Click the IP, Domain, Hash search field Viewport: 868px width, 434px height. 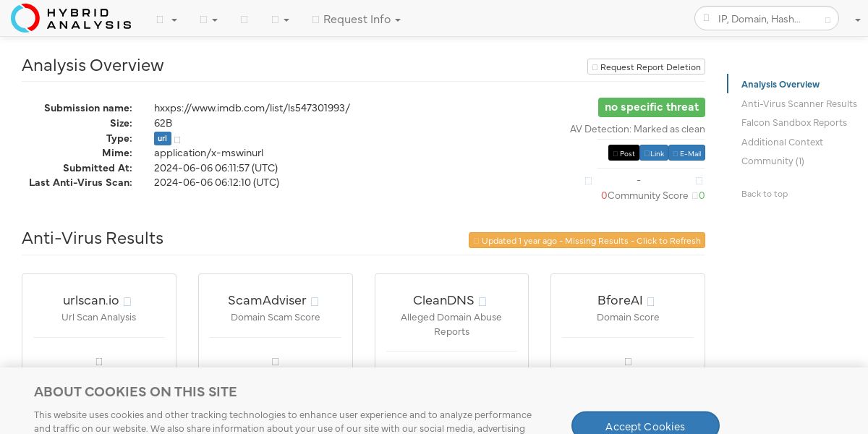point(767,19)
